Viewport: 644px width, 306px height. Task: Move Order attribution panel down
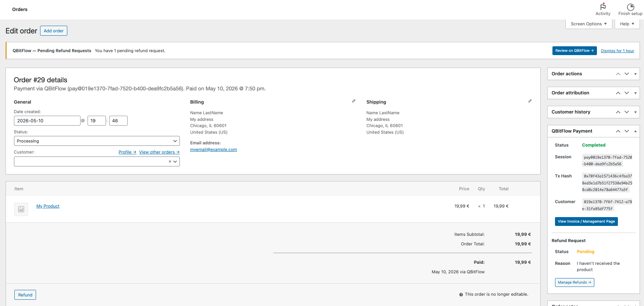[x=627, y=93]
